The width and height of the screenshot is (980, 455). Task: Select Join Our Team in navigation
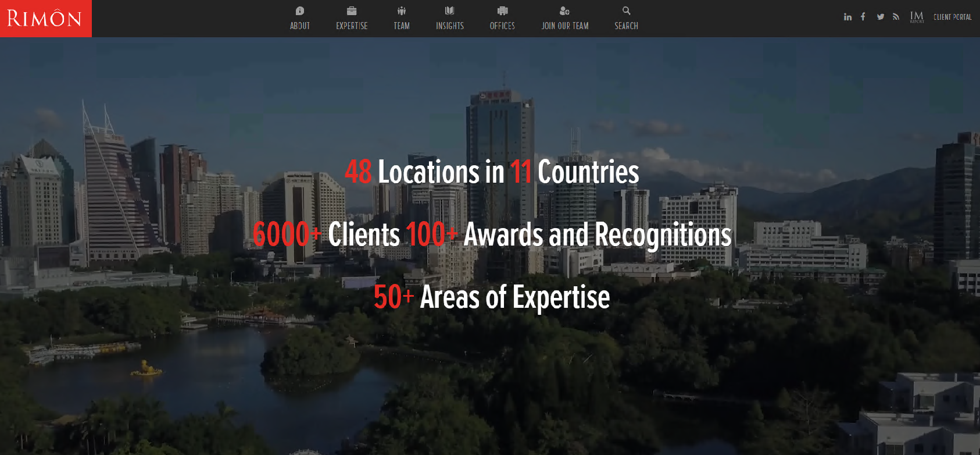pos(565,19)
